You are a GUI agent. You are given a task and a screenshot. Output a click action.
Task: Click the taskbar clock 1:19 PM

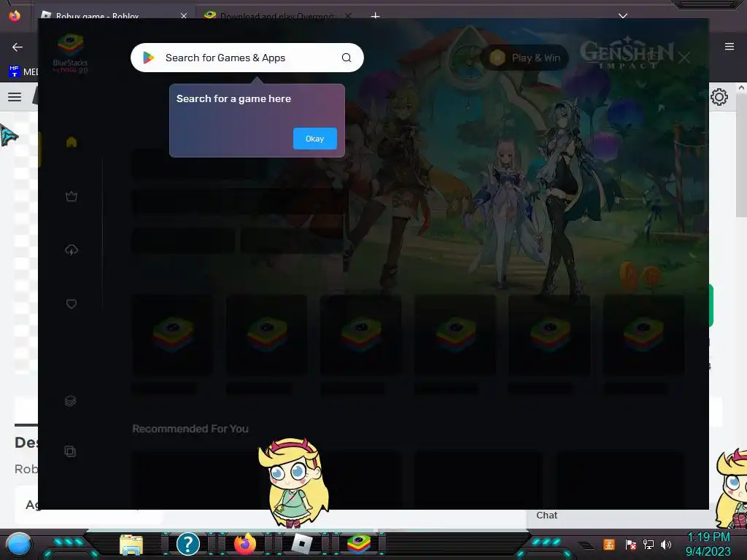708,537
